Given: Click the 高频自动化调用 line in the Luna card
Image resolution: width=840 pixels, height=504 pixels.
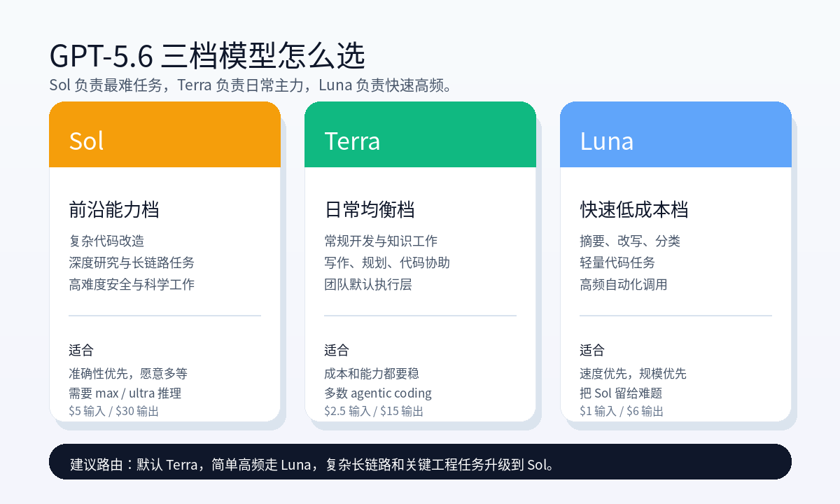Looking at the screenshot, I should click(624, 284).
